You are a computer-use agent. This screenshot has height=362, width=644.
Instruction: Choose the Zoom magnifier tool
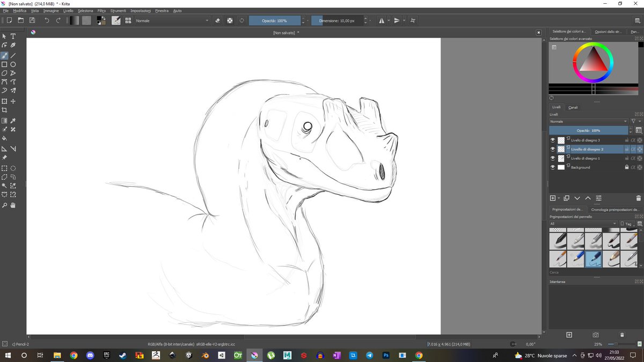tap(4, 205)
